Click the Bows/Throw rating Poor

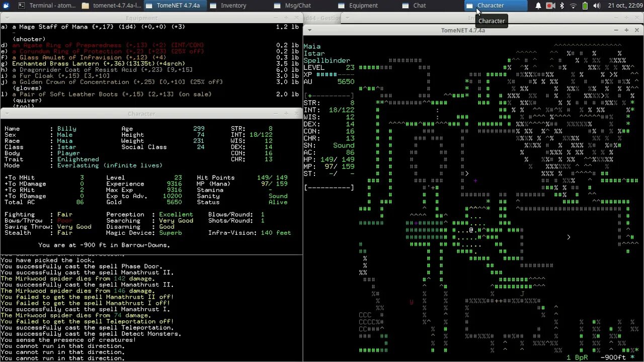[65, 221]
